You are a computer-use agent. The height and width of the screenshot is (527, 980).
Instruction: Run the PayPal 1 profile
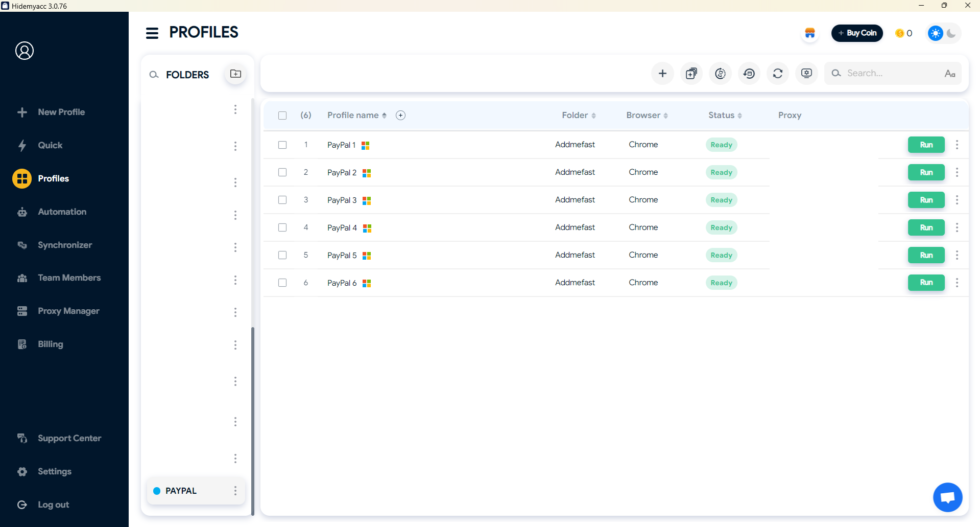(926, 145)
